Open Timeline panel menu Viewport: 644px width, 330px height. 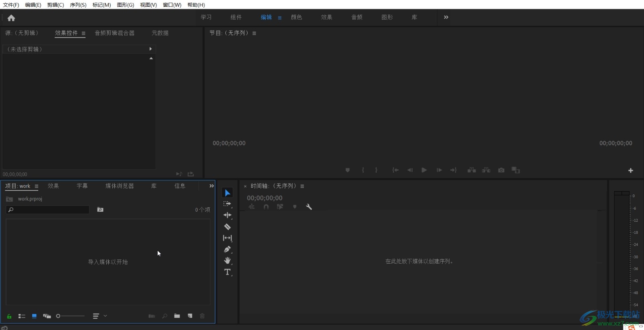302,186
